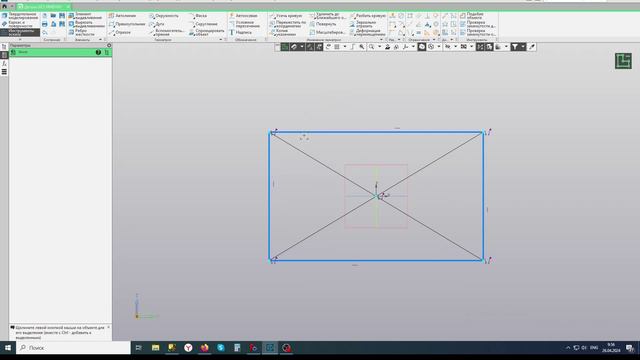Choose Спроецировать объект tool
Viewport: 640px width, 360px height.
coord(207,32)
